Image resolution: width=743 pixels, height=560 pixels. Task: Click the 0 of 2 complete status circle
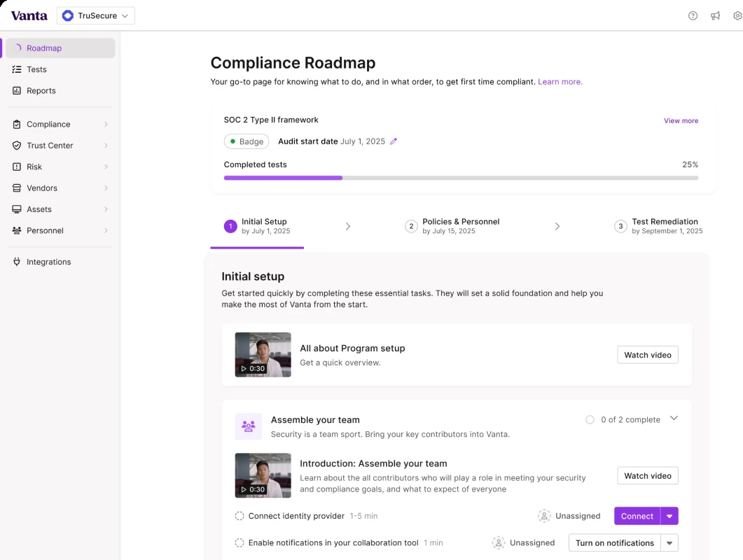(x=590, y=420)
